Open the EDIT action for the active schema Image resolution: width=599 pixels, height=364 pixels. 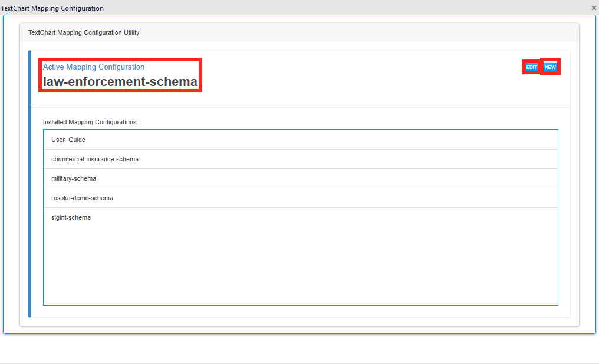point(530,67)
